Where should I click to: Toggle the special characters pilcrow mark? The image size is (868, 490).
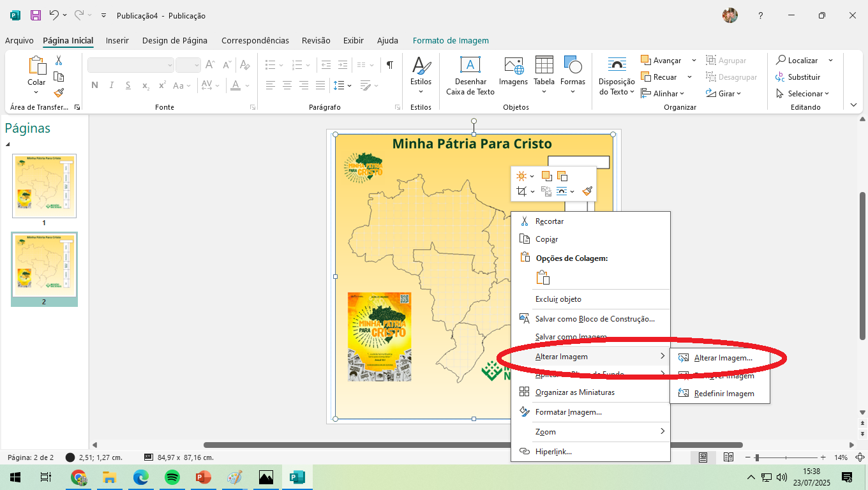[x=390, y=65]
